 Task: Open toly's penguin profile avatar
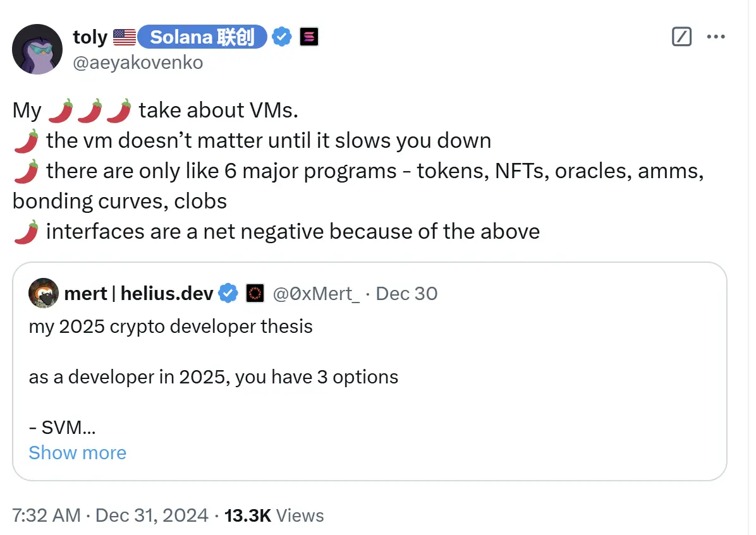click(37, 49)
